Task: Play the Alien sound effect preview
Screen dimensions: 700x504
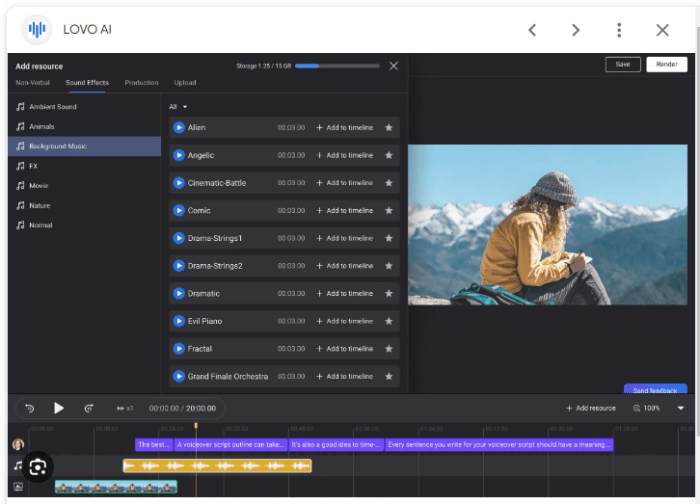Action: [179, 128]
